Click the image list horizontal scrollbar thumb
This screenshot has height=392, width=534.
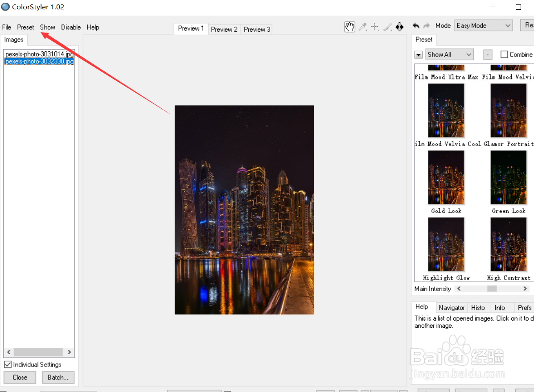pos(38,352)
